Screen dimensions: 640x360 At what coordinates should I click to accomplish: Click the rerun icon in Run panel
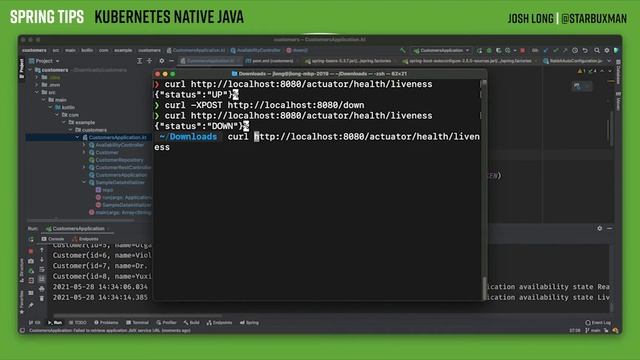31,239
